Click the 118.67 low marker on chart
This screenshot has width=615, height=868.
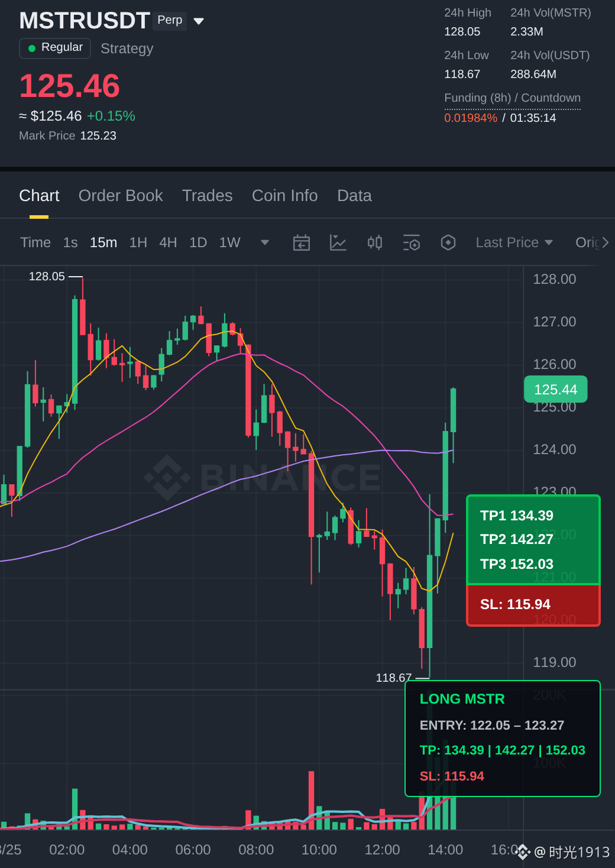pos(394,678)
